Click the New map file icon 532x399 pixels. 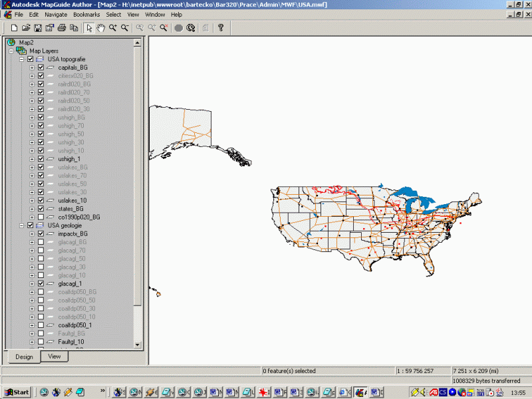point(14,28)
